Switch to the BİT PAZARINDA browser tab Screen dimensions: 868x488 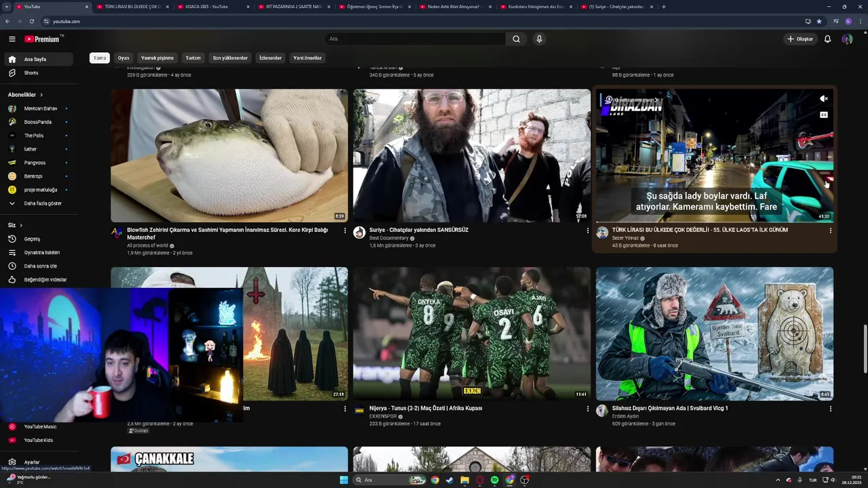pyautogui.click(x=294, y=7)
